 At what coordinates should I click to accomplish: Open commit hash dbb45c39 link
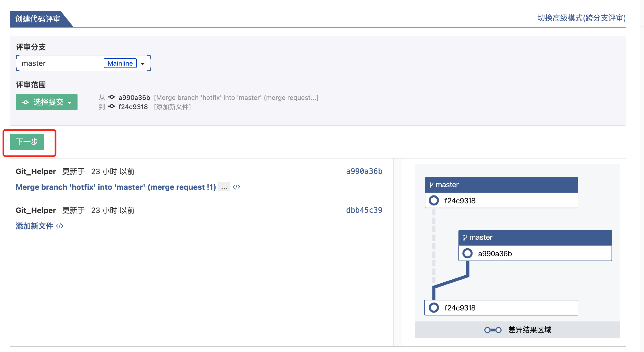(364, 210)
